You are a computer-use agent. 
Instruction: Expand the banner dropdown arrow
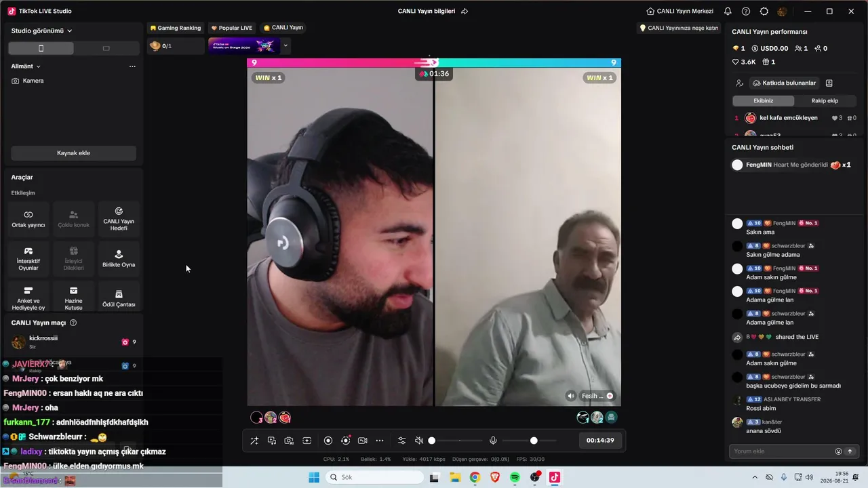[x=285, y=46]
